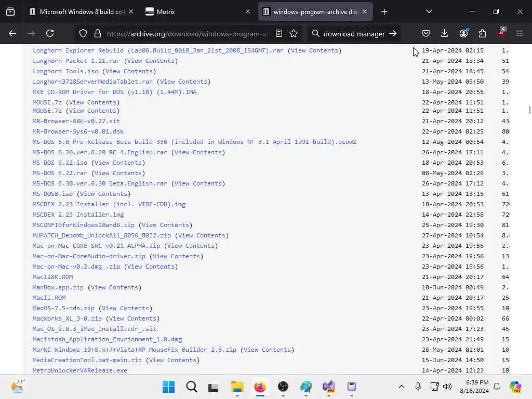The height and width of the screenshot is (399, 532).
Task: Download Mac128K.ROM file
Action: [x=52, y=277]
